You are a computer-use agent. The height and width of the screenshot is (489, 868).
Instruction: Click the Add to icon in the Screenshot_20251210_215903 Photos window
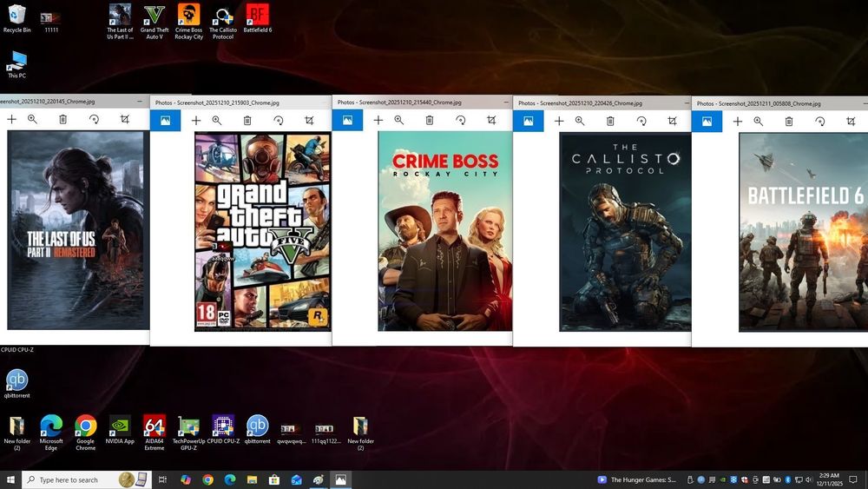(196, 121)
